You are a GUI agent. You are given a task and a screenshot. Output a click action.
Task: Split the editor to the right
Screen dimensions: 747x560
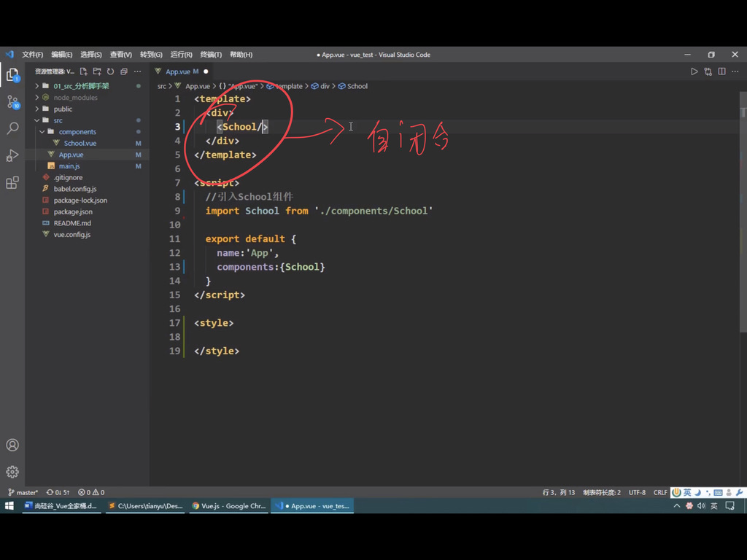[721, 71]
